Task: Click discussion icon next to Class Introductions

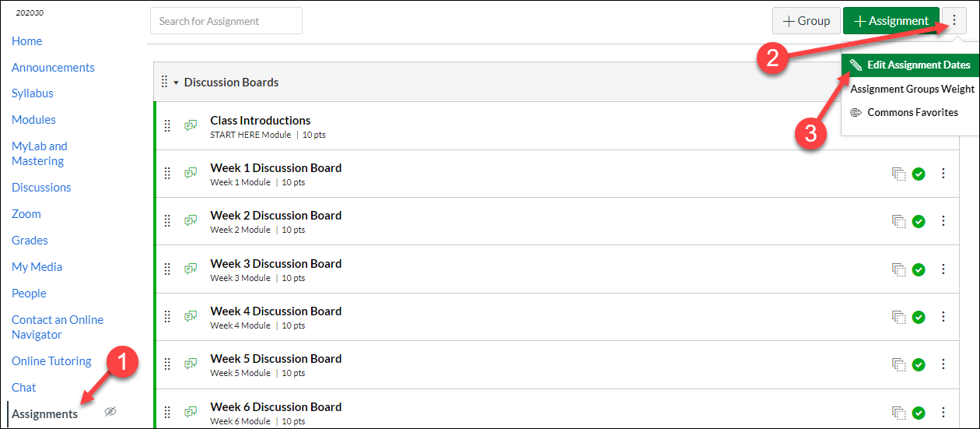Action: [191, 125]
